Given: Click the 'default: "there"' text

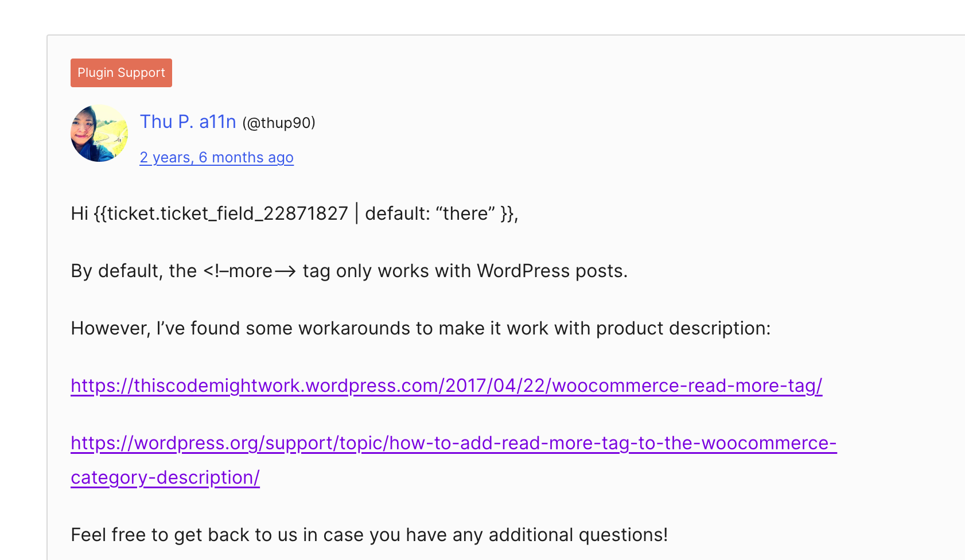Looking at the screenshot, I should 430,213.
